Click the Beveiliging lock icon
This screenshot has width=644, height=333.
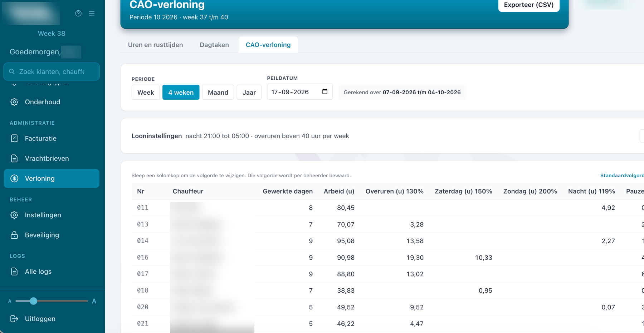pyautogui.click(x=14, y=235)
